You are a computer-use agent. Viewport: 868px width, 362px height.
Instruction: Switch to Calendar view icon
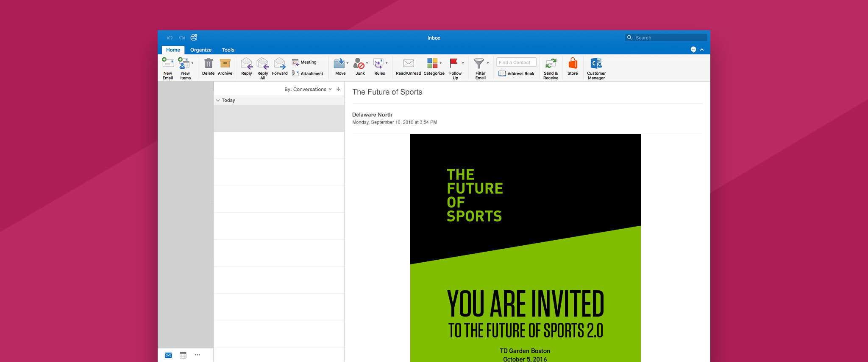coord(183,355)
